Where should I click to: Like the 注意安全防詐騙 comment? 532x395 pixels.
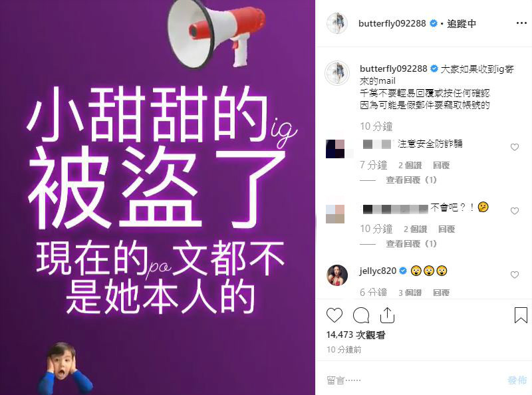(x=514, y=147)
